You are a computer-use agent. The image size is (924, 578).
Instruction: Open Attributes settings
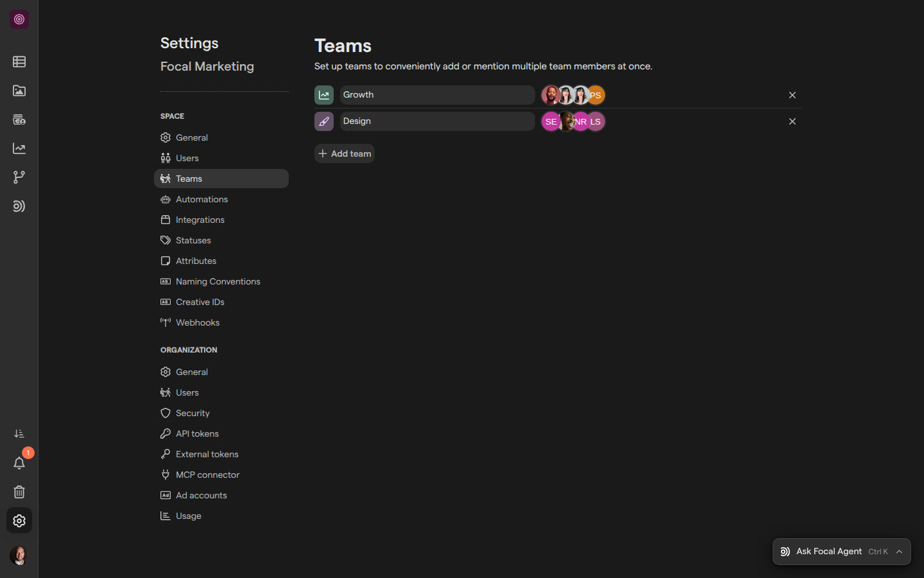[x=221, y=261]
